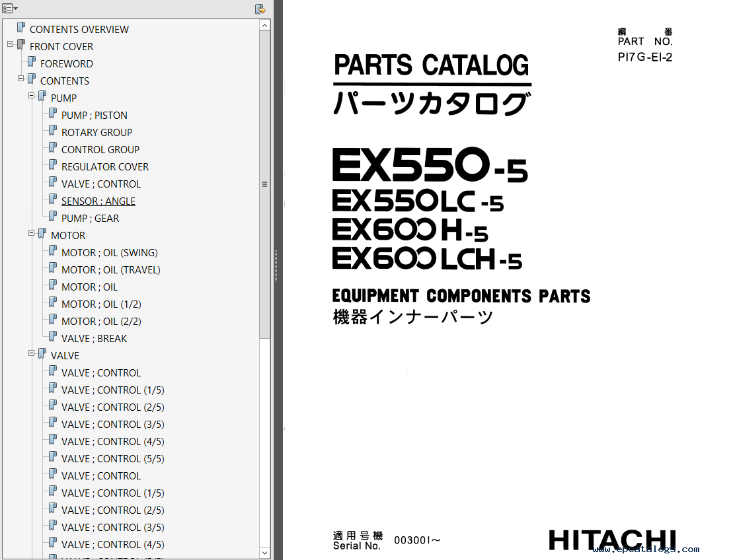
Task: Click bookmark icon beside VALVE ; BREAK
Action: click(x=53, y=336)
